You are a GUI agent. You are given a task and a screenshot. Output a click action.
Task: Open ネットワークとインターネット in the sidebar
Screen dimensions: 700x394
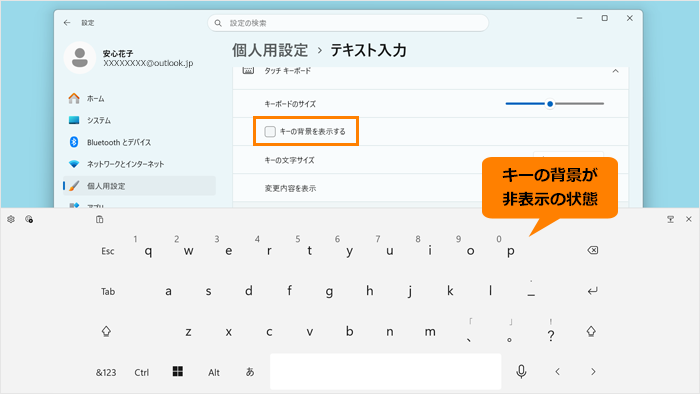139,164
